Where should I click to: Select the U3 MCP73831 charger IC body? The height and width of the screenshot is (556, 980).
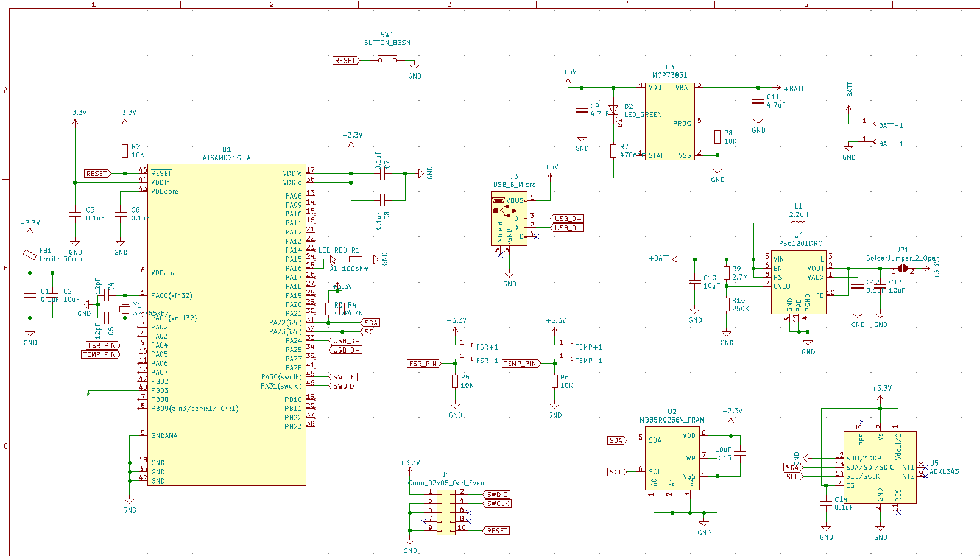pos(670,122)
